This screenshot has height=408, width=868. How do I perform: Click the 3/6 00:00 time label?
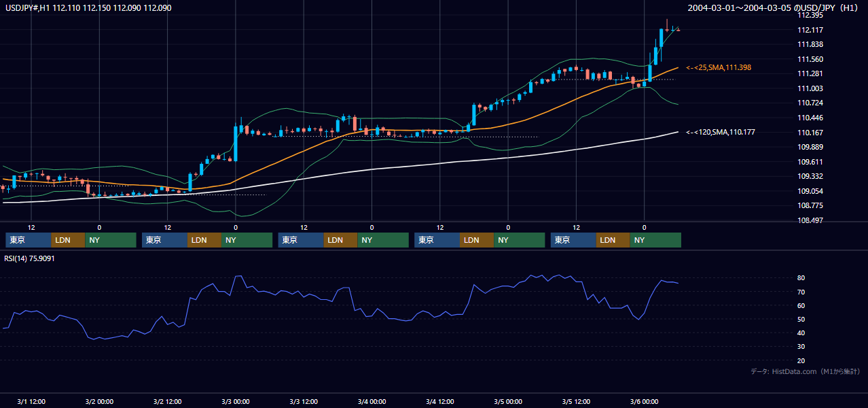click(x=644, y=401)
